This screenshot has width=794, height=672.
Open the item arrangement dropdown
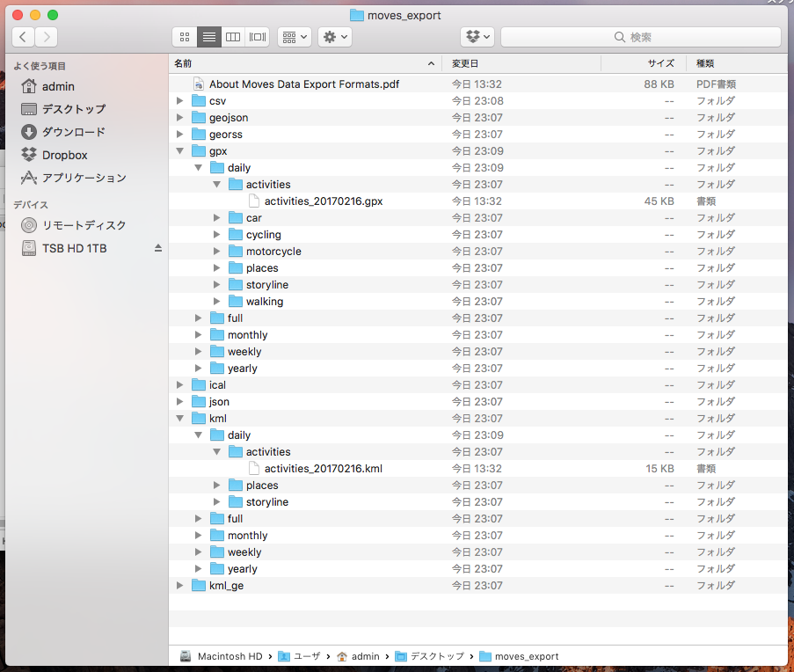[295, 37]
